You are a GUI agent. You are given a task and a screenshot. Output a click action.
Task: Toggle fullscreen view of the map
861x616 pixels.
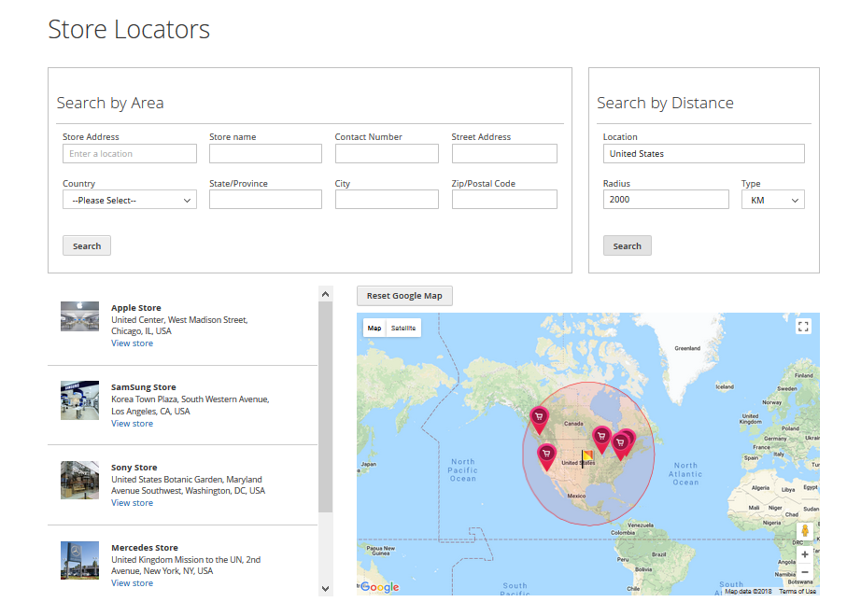(x=804, y=327)
